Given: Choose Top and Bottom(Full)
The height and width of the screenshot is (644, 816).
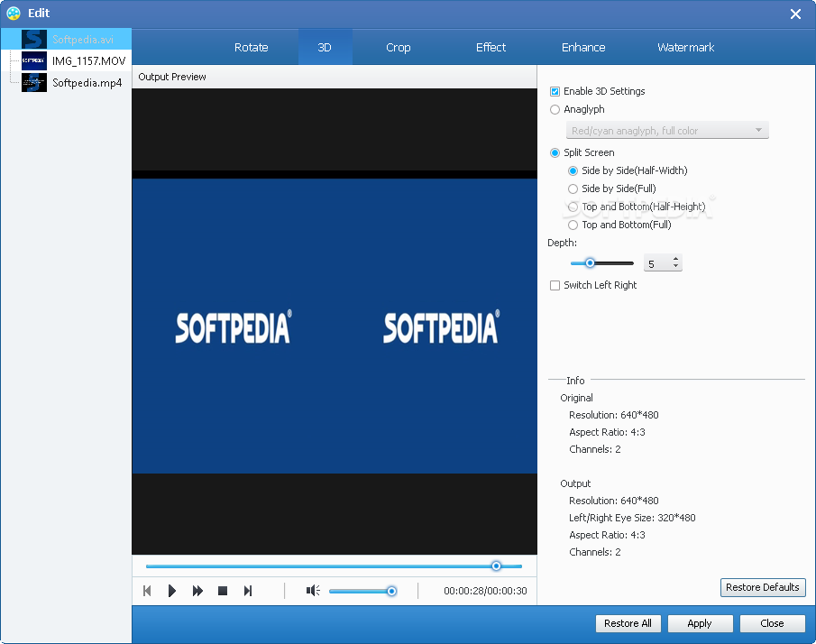Looking at the screenshot, I should tap(573, 225).
